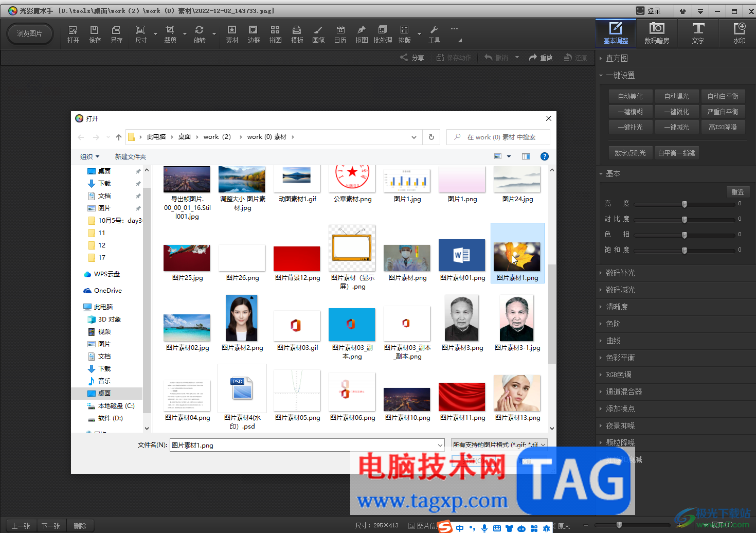Click the 删除 (Delete) button in status bar
The width and height of the screenshot is (756, 533).
click(80, 526)
